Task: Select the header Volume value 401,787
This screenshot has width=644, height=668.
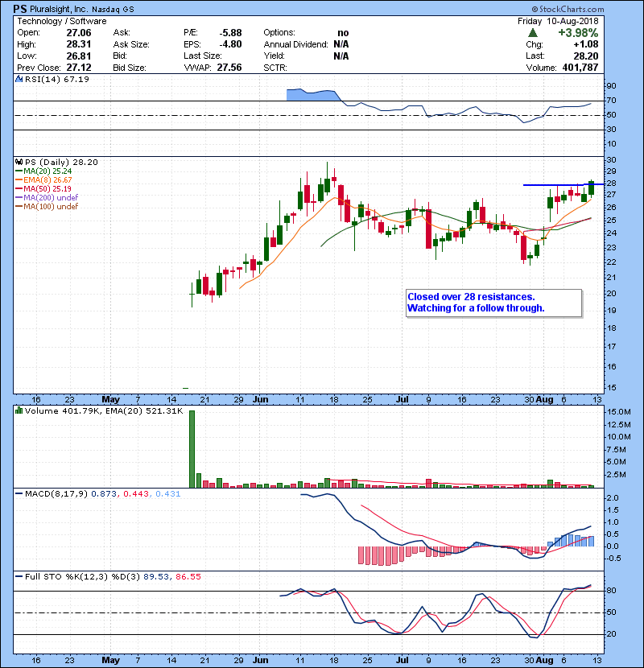Action: coord(580,68)
